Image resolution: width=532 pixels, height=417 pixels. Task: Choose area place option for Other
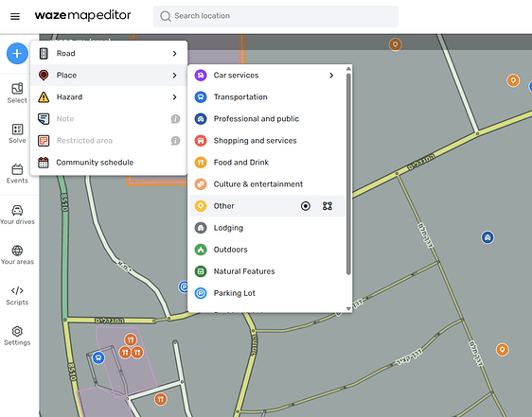[x=328, y=206]
